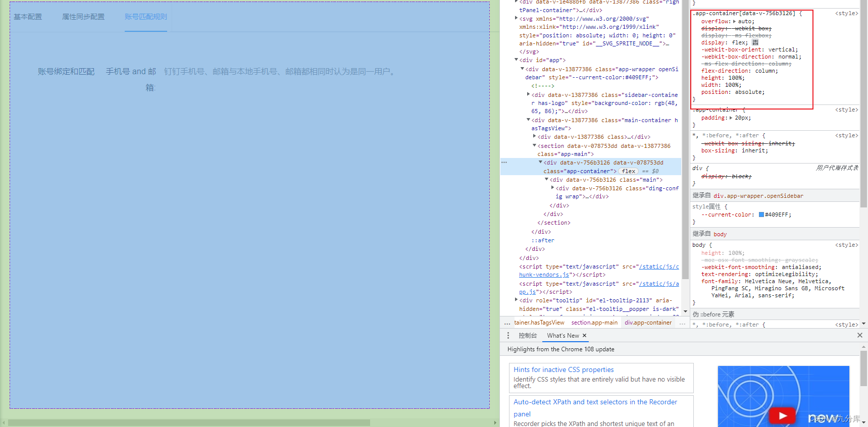Viewport: 868px width, 427px height.
Task: Click the '-webkit-font-smoothing: antialiased' declaration
Action: pos(761,268)
